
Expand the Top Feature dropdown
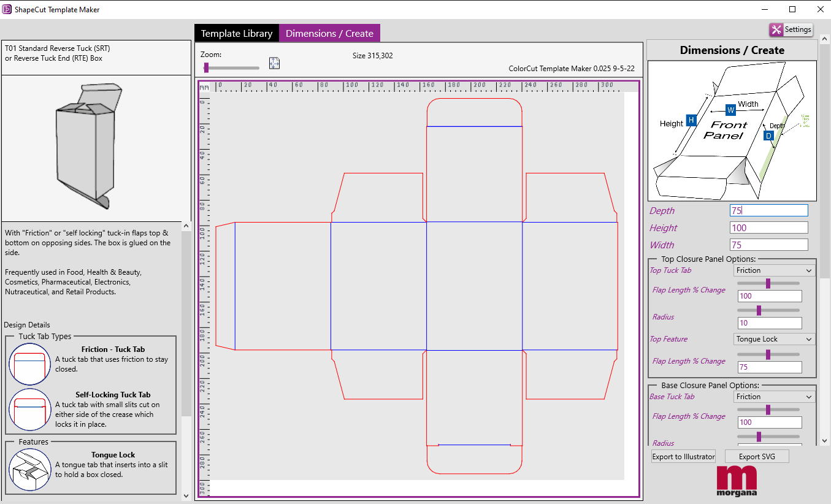[774, 339]
